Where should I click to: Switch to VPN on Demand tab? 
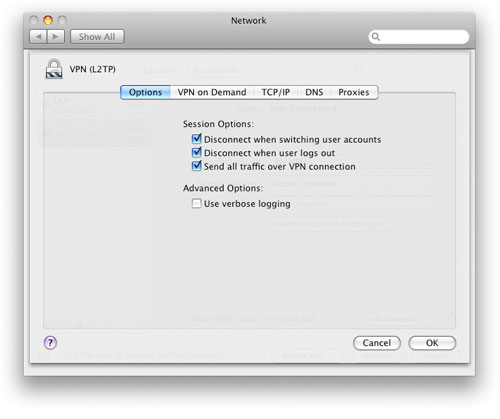pyautogui.click(x=212, y=92)
